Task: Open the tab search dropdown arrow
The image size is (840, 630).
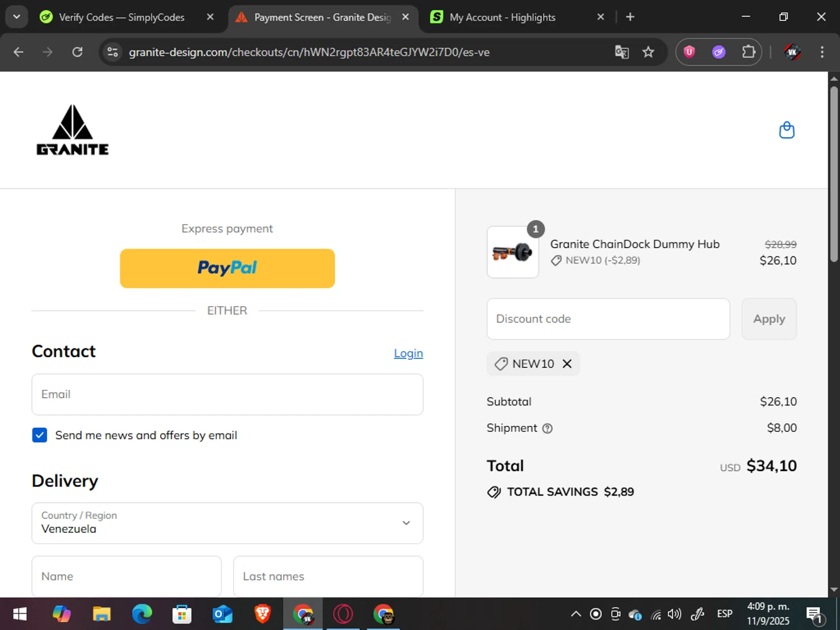Action: (x=17, y=17)
